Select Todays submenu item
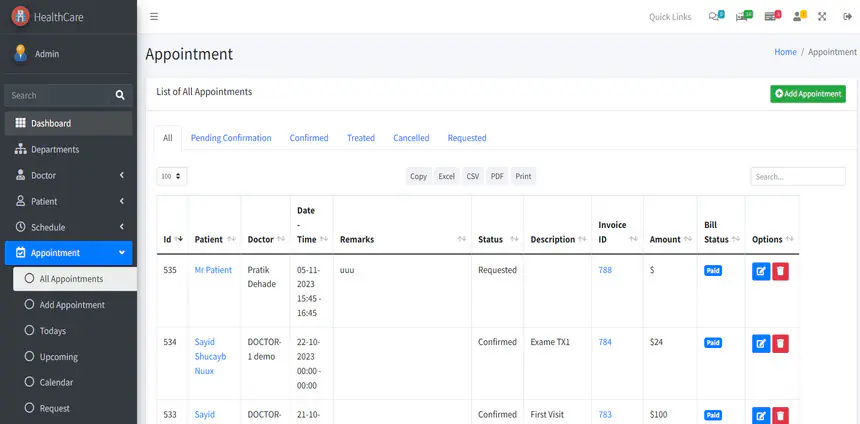 [x=75, y=331]
